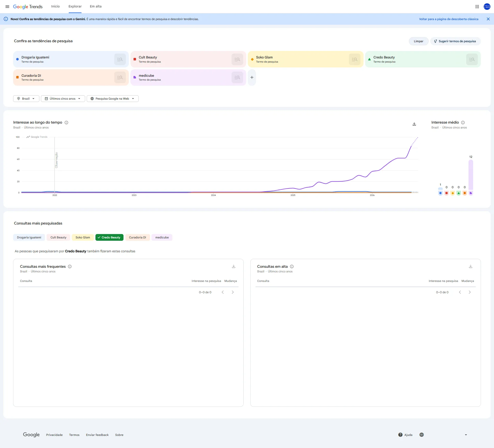
Task: Download the Consultas em alta data
Action: (471, 266)
